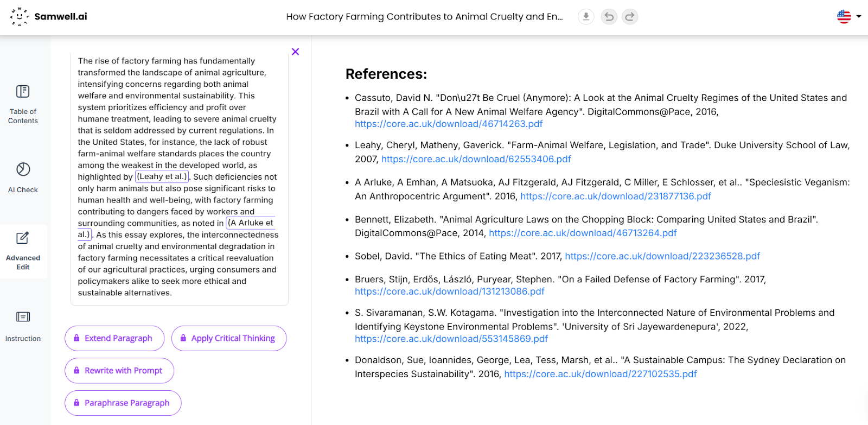Click the Paraphrase Paragraph button
Screen dimensions: 868x425
pyautogui.click(x=123, y=403)
